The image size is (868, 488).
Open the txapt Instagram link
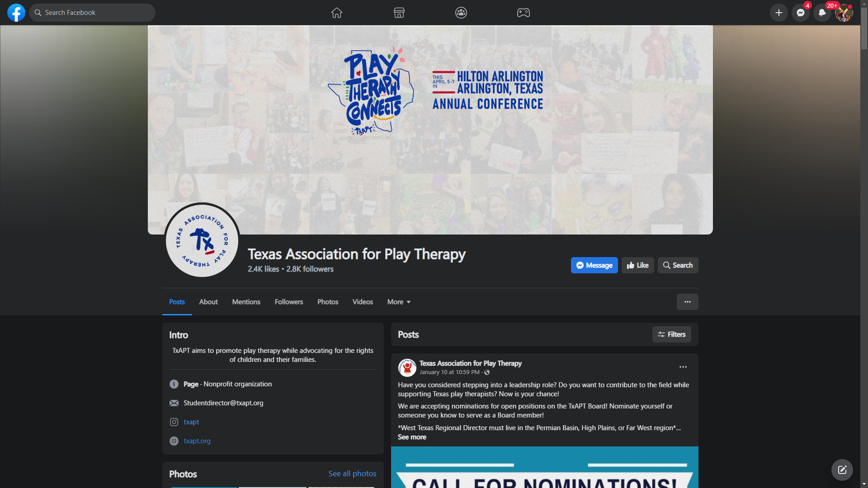191,422
